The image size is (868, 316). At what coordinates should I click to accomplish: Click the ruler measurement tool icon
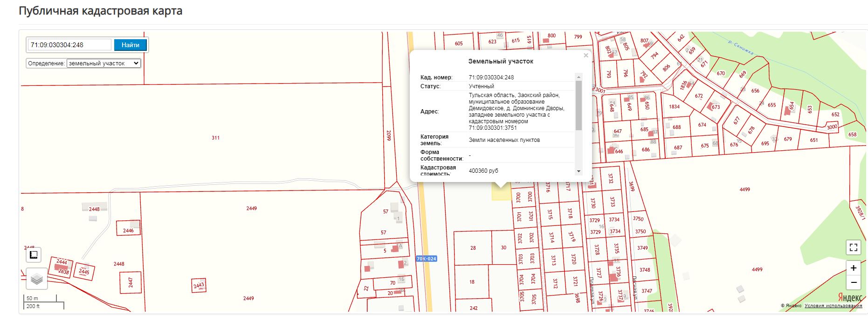(x=34, y=255)
